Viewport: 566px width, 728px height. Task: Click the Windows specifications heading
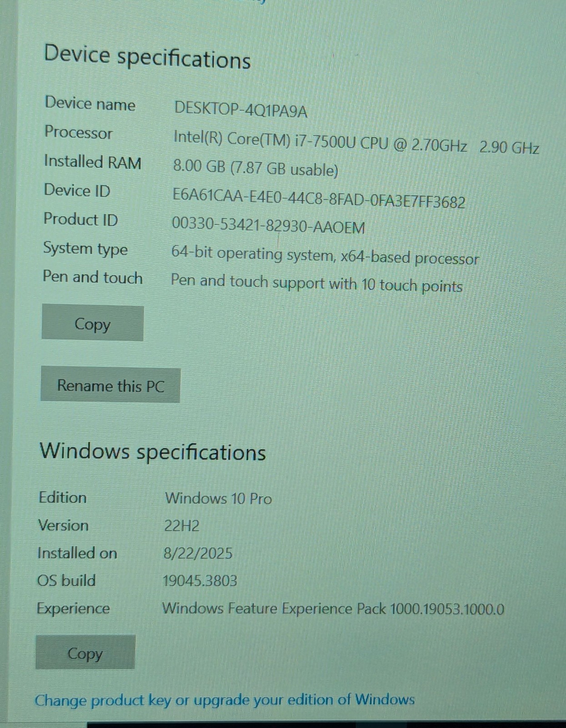pyautogui.click(x=153, y=452)
